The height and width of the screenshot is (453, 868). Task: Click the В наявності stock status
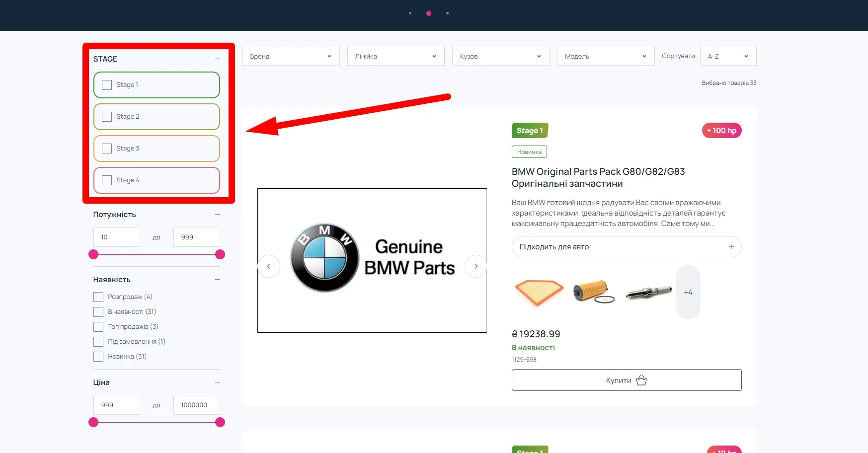[x=533, y=348]
